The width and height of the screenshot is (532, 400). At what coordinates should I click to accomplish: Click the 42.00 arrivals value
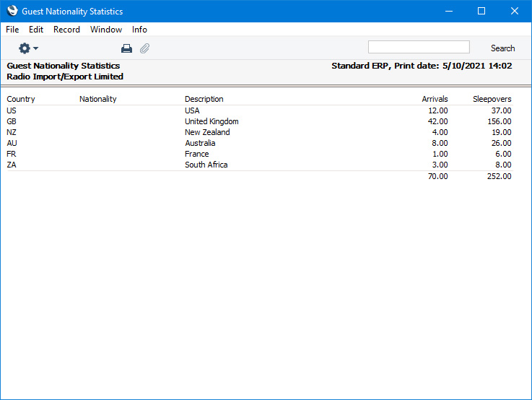tap(437, 121)
